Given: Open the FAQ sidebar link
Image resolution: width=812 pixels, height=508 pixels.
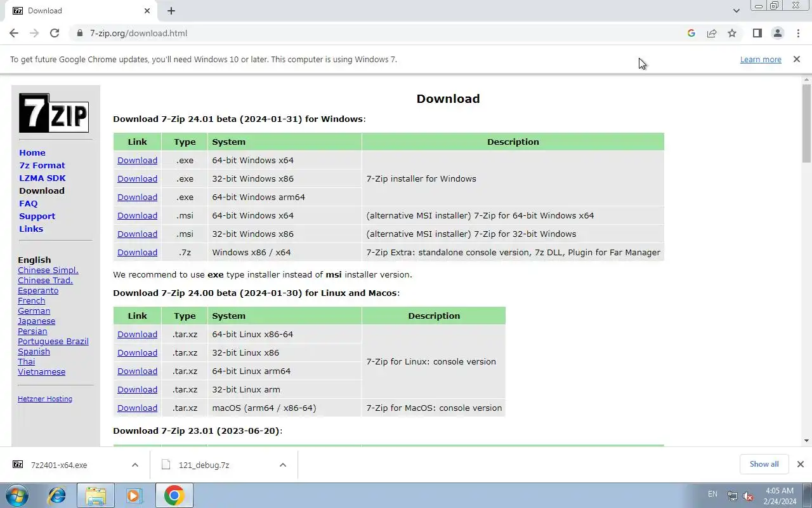Looking at the screenshot, I should (29, 203).
